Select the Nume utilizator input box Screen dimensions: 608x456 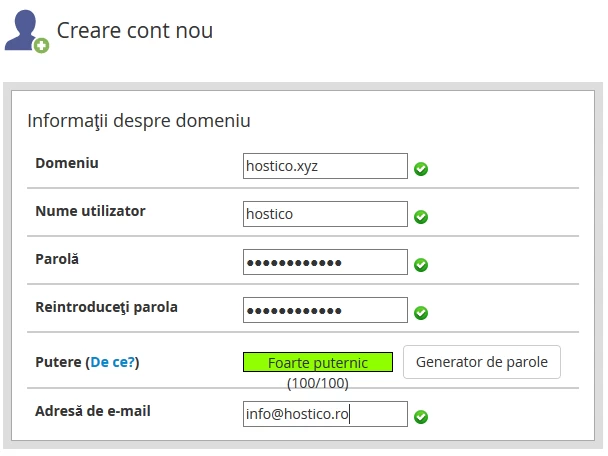[325, 214]
